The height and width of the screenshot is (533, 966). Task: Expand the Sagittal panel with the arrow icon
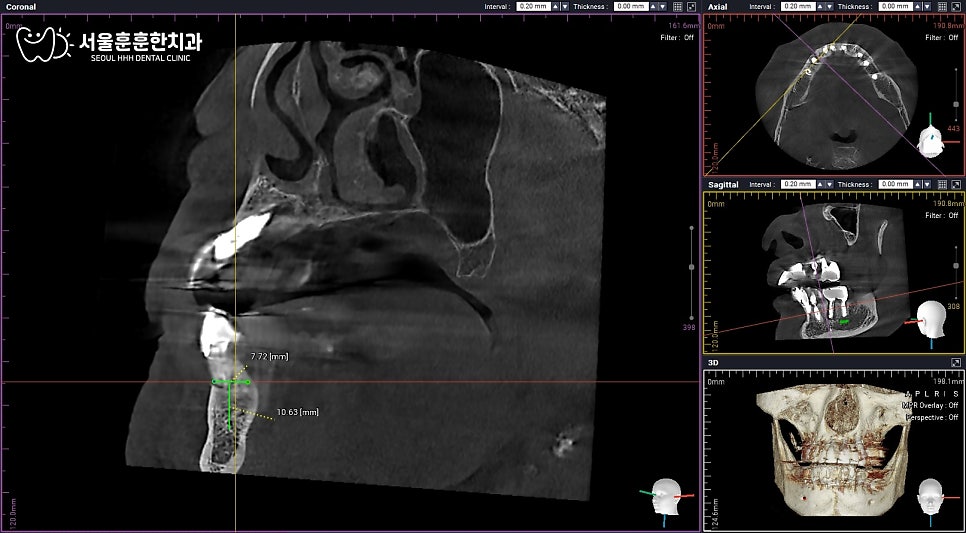pos(956,184)
